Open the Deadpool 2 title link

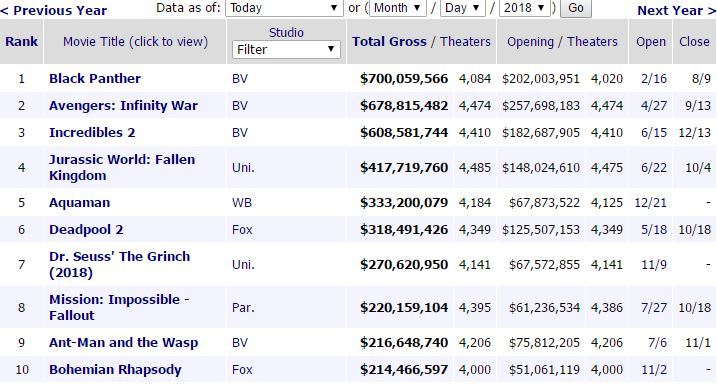pyautogui.click(x=86, y=229)
